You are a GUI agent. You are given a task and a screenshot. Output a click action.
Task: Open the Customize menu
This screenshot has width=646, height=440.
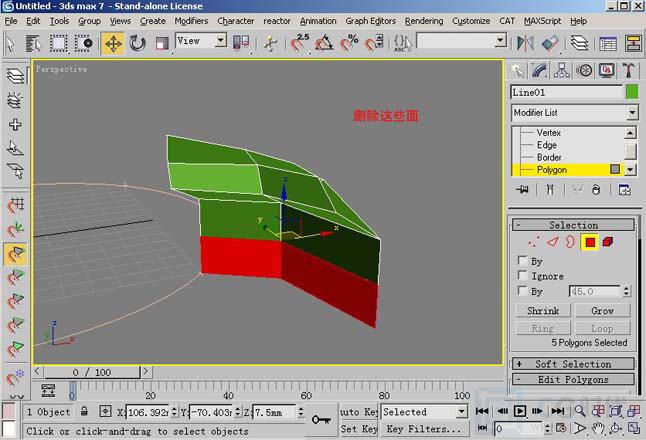click(x=471, y=21)
